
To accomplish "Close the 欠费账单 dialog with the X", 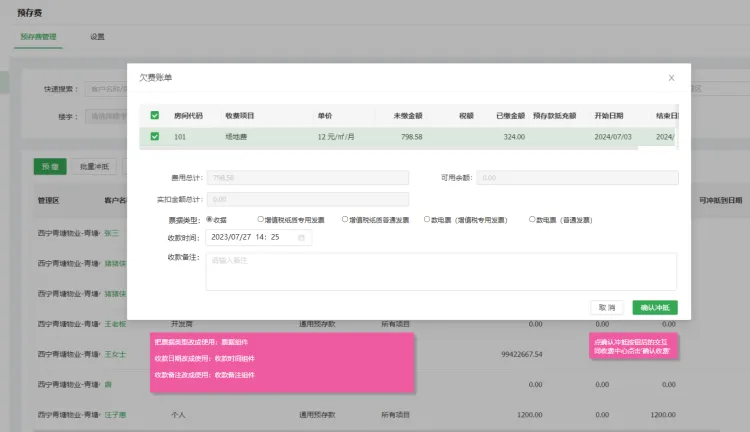I will click(671, 78).
